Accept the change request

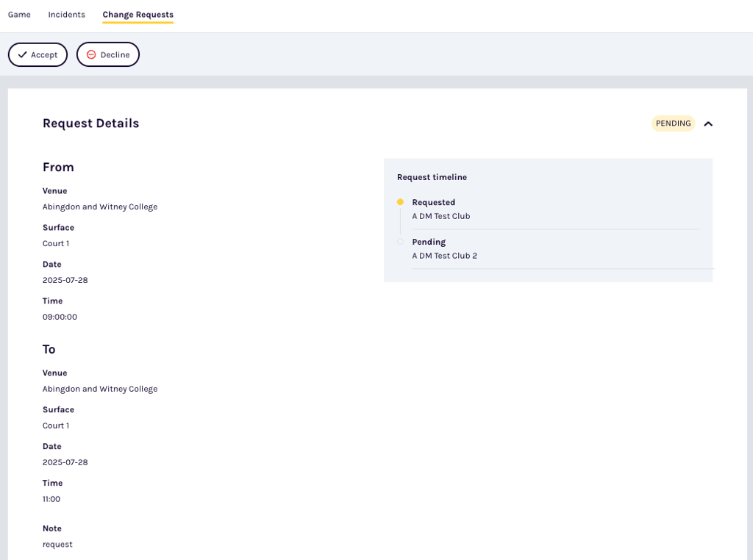(x=38, y=55)
